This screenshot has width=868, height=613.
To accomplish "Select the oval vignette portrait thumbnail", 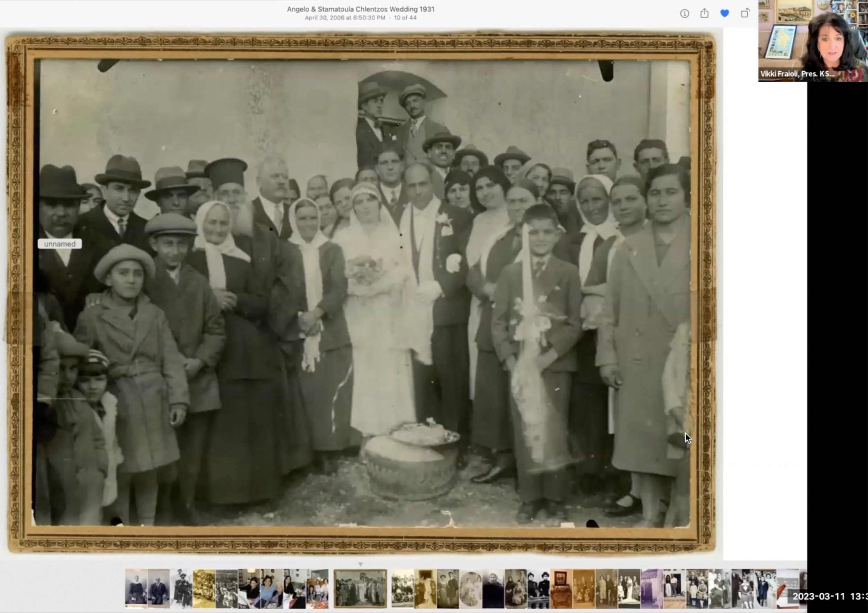I will pos(471,588).
